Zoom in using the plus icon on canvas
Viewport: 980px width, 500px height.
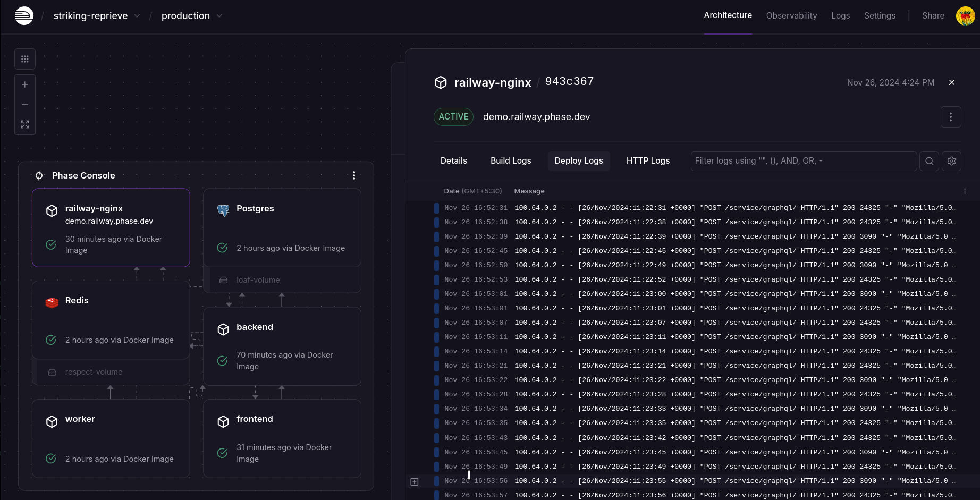pos(24,84)
